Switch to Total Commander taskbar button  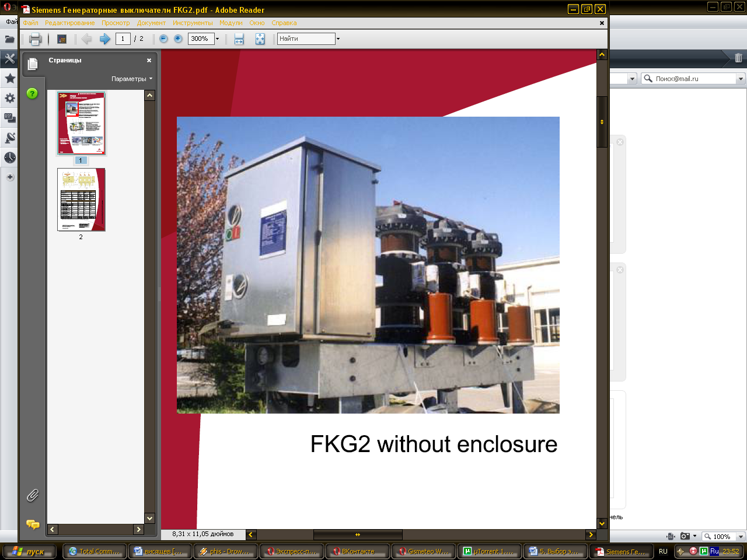coord(95,551)
